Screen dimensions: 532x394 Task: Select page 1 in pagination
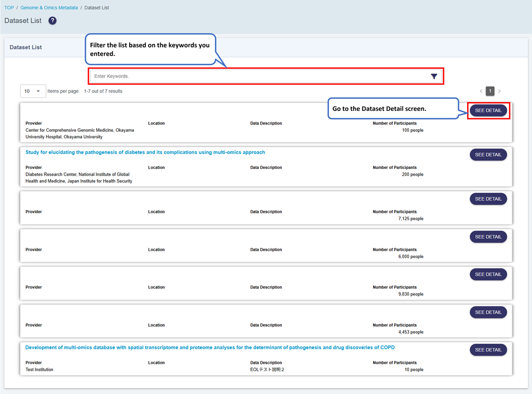click(490, 91)
